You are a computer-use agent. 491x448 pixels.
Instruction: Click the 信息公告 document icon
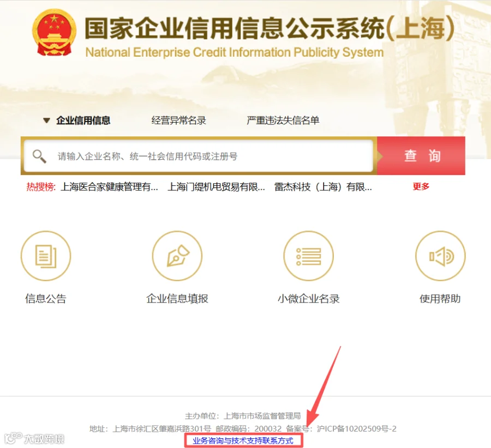click(x=46, y=256)
